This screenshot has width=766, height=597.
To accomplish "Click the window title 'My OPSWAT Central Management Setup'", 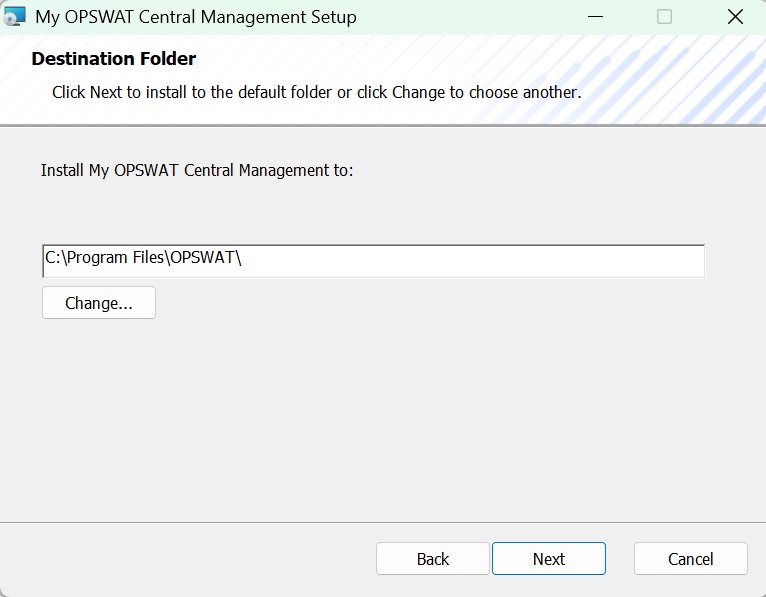I will pyautogui.click(x=196, y=17).
